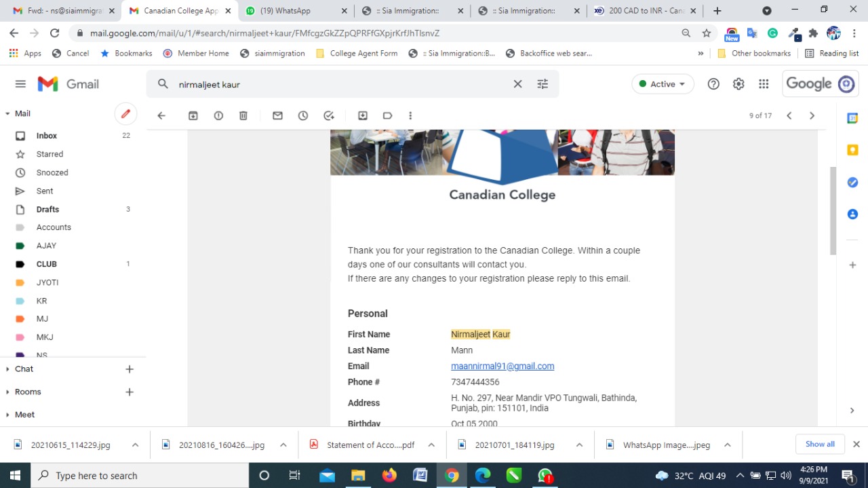Open the three-dot More options menu
This screenshot has height=488, width=868.
[x=410, y=116]
